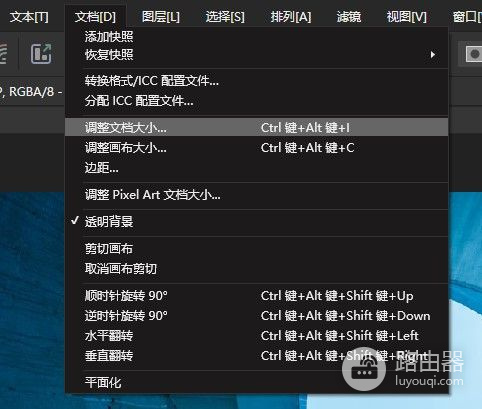The image size is (482, 409).
Task: Click the round gray toolbar icon at right
Action: 474,54
